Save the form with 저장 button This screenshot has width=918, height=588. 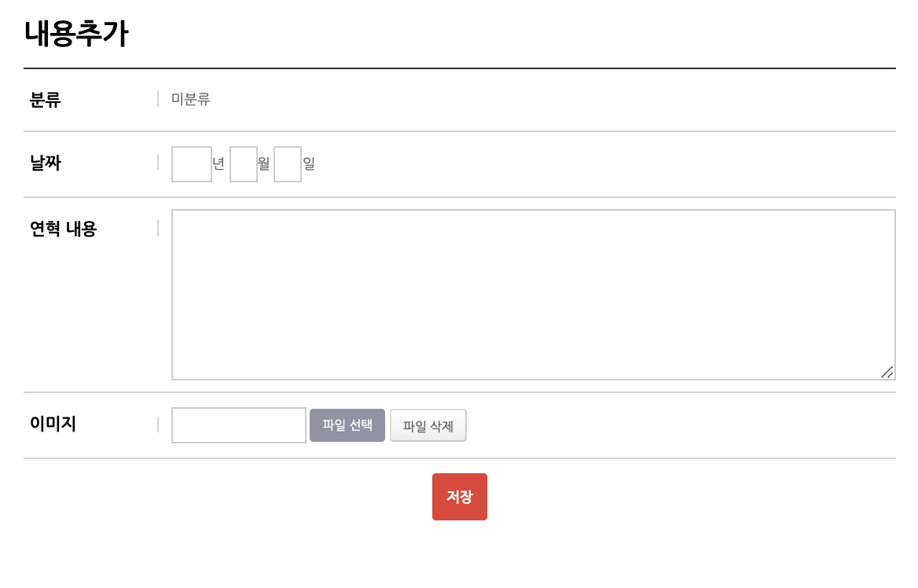[460, 497]
